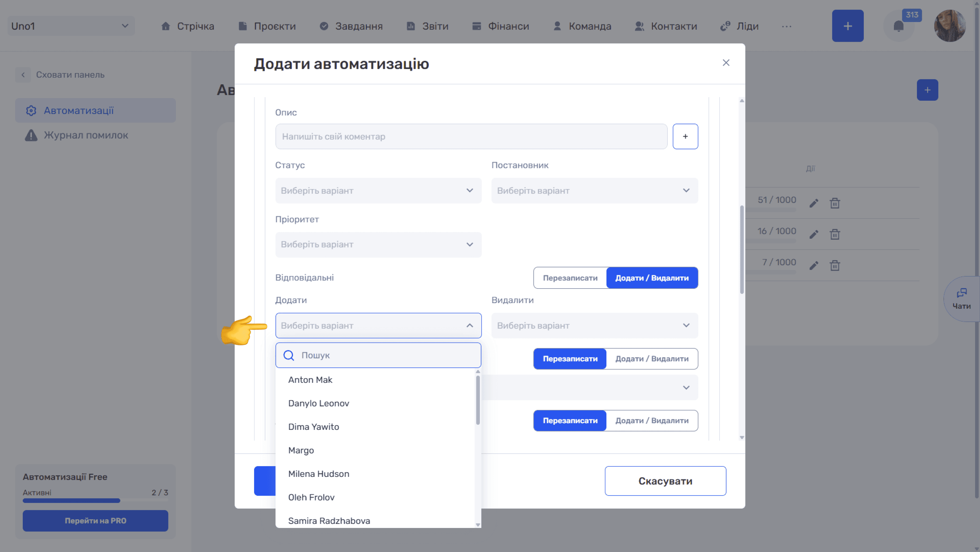Edit the automation with 7 / 1000
980x552 pixels.
(x=814, y=265)
